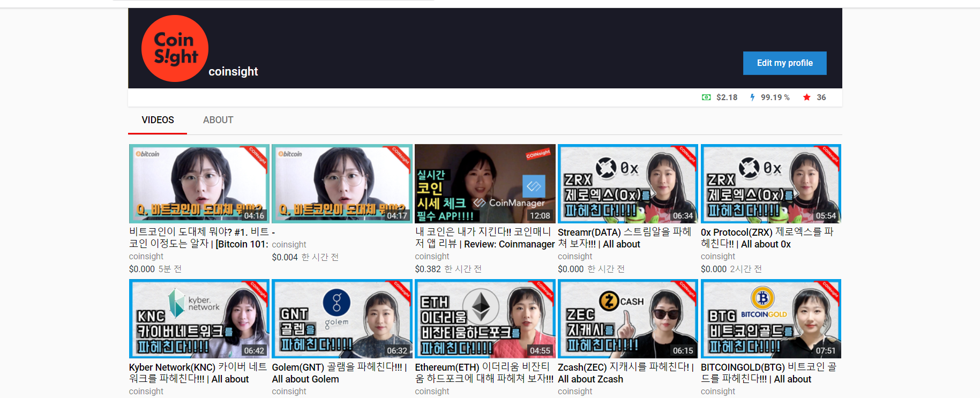Open the Kyber Network(KNC) video title
Viewport: 980px width, 398px height.
(x=198, y=373)
